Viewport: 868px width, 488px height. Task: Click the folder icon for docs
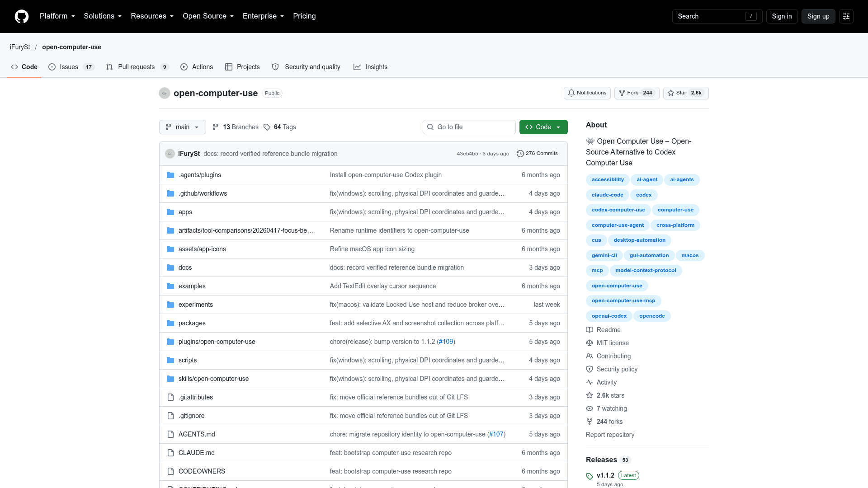(170, 267)
